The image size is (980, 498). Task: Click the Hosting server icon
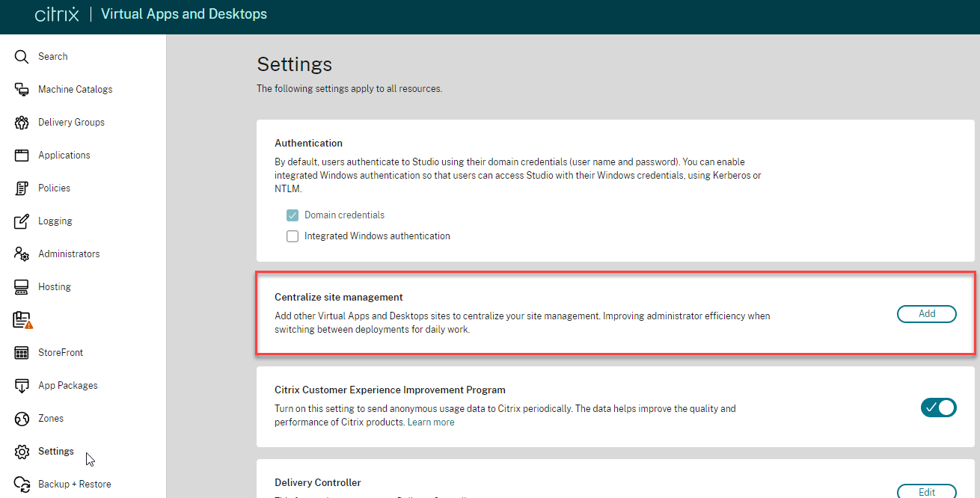[x=22, y=287]
